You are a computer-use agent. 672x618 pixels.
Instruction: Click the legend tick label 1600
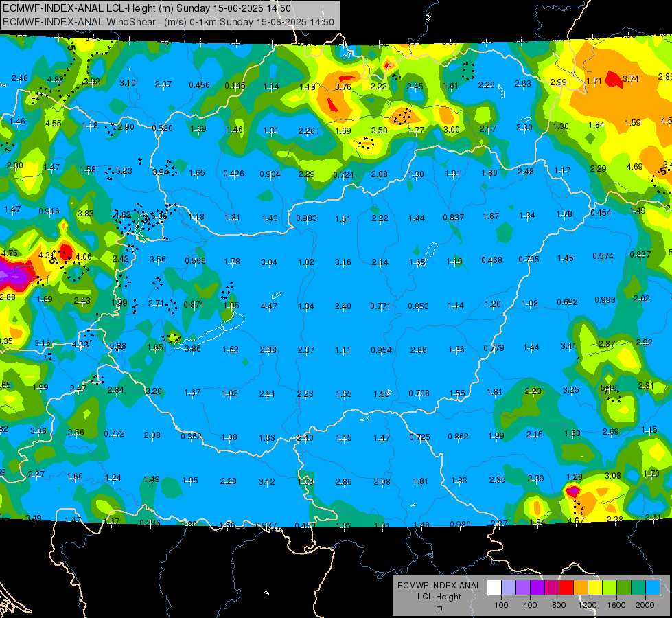click(x=616, y=605)
